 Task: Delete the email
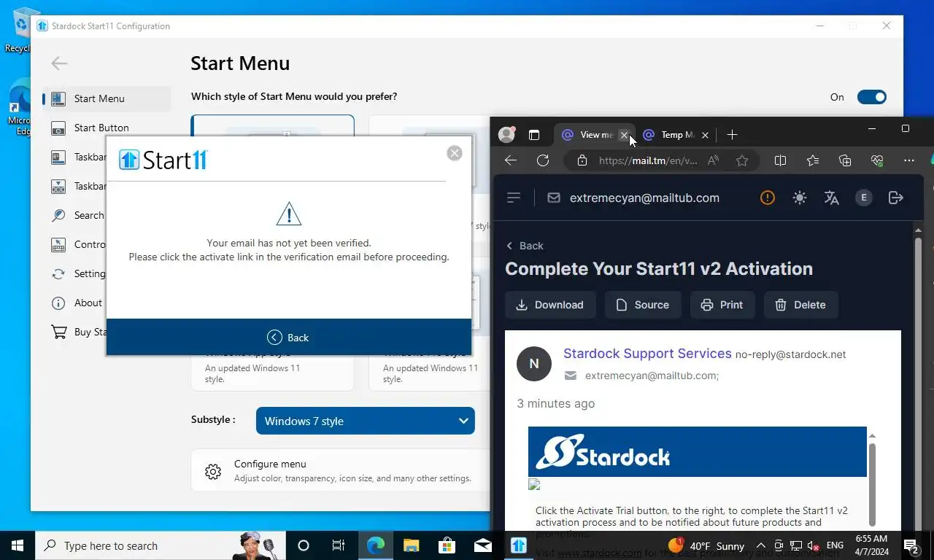800,305
